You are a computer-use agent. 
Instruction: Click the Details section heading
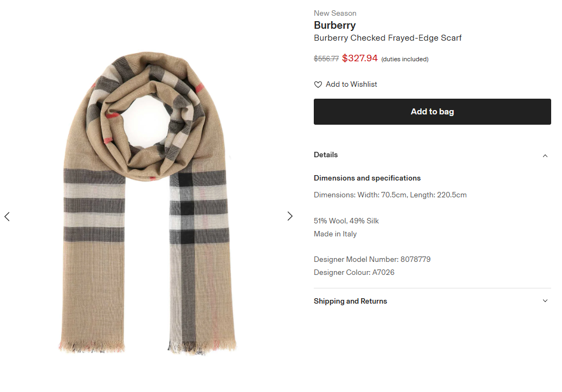click(x=326, y=155)
